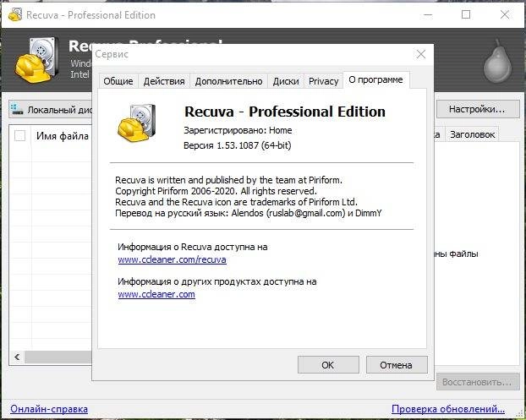Click the Зарегистрировано: Home text
526x420 pixels.
point(238,130)
